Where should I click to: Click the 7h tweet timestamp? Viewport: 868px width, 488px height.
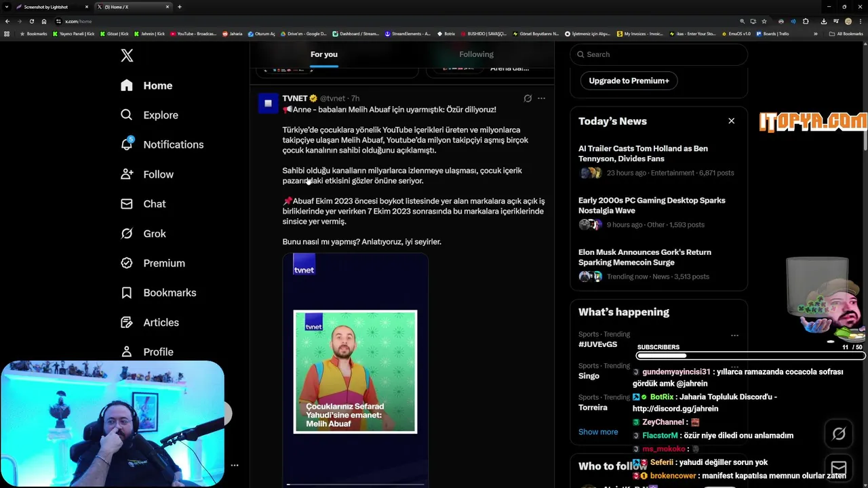coord(355,98)
